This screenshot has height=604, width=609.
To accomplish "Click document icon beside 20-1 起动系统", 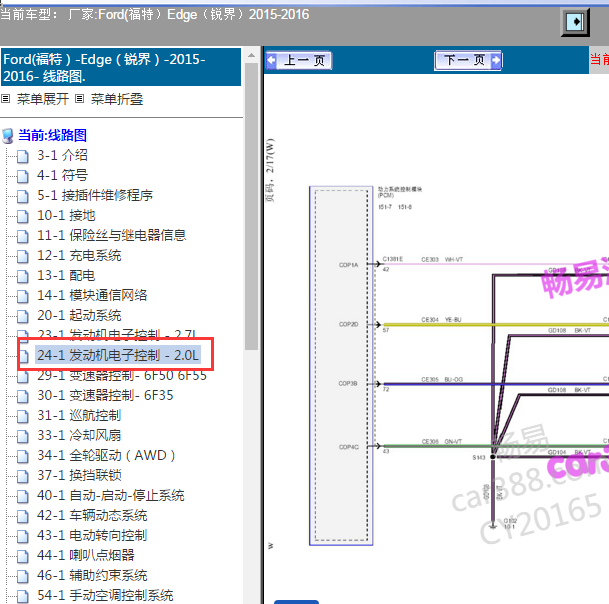I will pos(23,316).
